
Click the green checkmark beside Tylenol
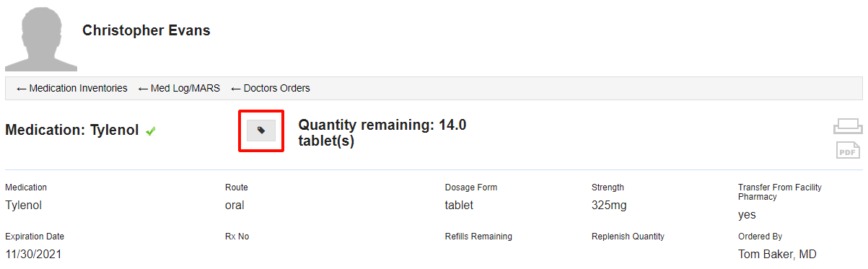(x=151, y=131)
